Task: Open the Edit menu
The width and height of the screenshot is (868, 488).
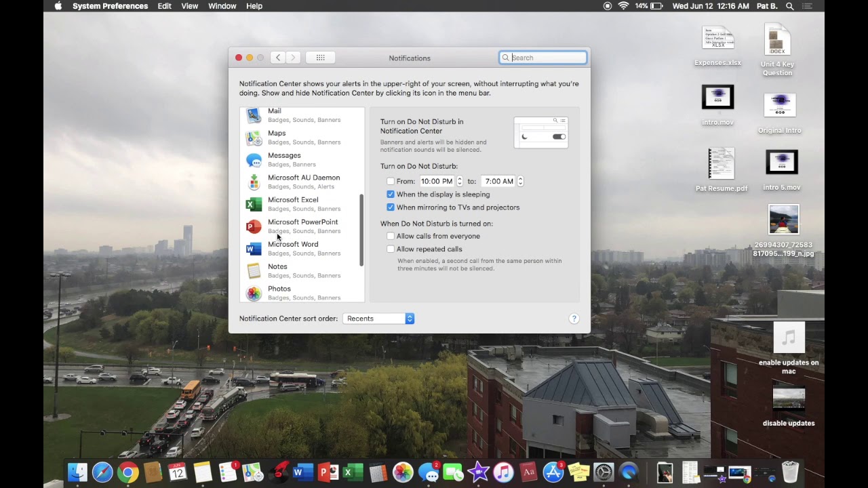Action: click(x=165, y=6)
